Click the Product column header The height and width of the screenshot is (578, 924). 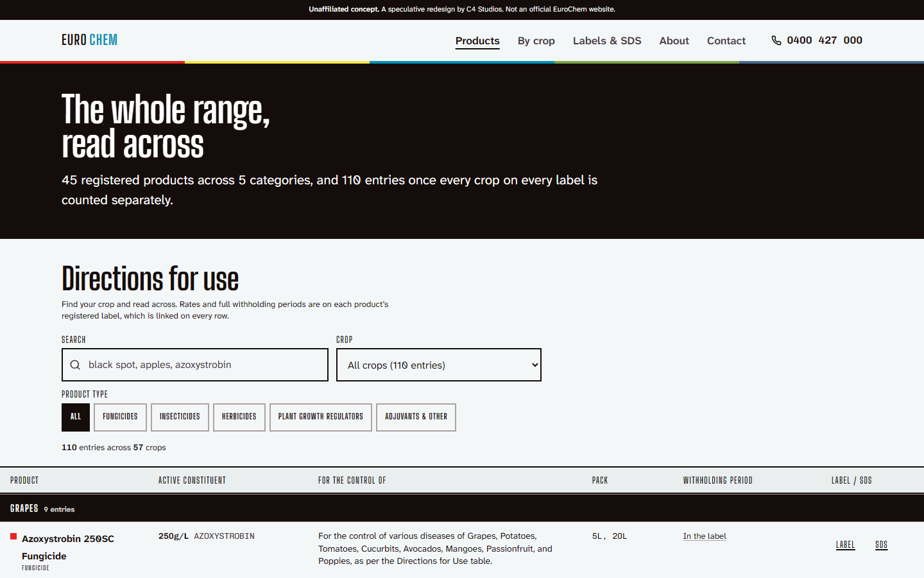point(24,480)
